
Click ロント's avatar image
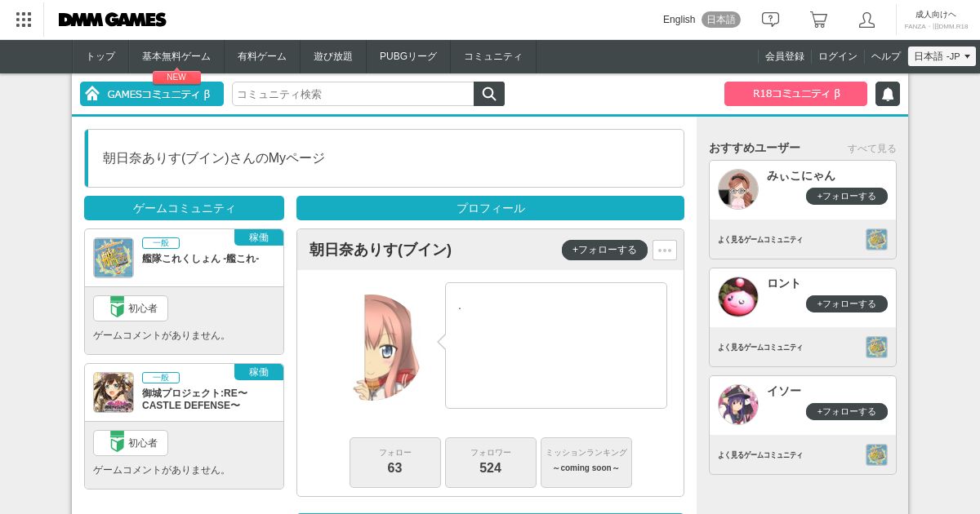[738, 297]
